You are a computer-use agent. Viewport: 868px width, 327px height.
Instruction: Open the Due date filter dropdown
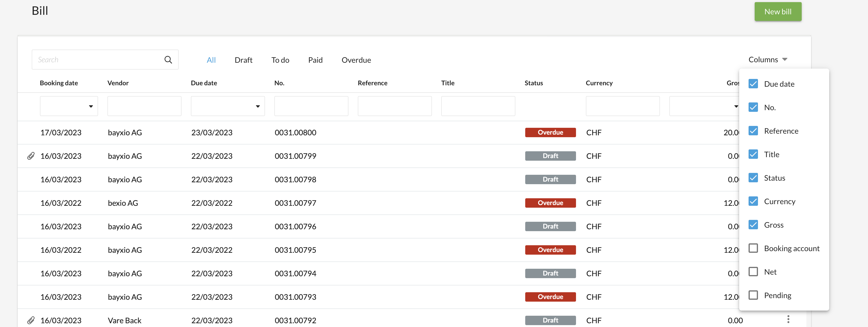227,106
